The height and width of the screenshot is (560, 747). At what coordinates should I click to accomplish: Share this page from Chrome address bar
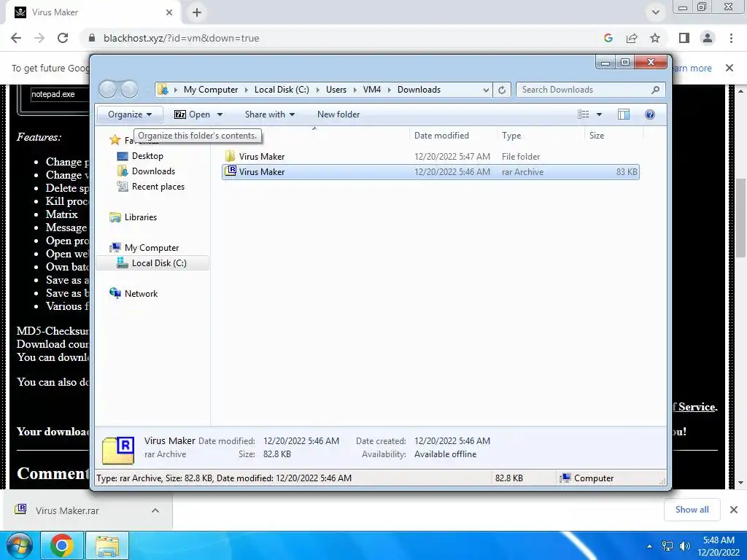coord(632,38)
